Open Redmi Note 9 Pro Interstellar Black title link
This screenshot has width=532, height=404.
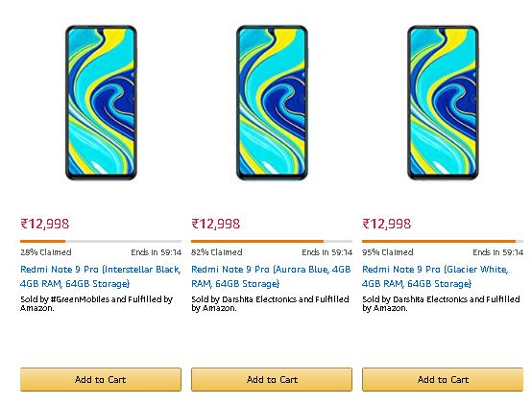click(x=101, y=276)
